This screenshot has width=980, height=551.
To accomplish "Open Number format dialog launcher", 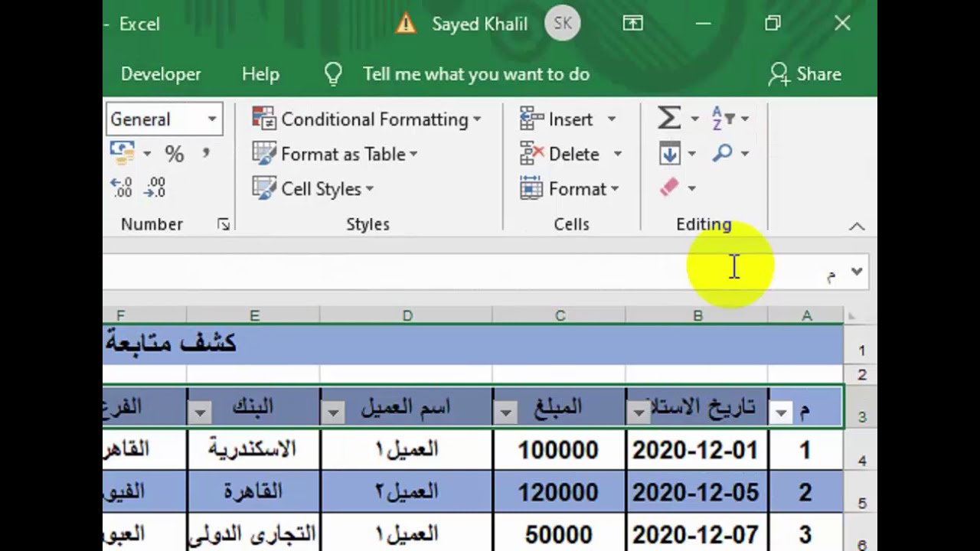I will click(x=223, y=224).
